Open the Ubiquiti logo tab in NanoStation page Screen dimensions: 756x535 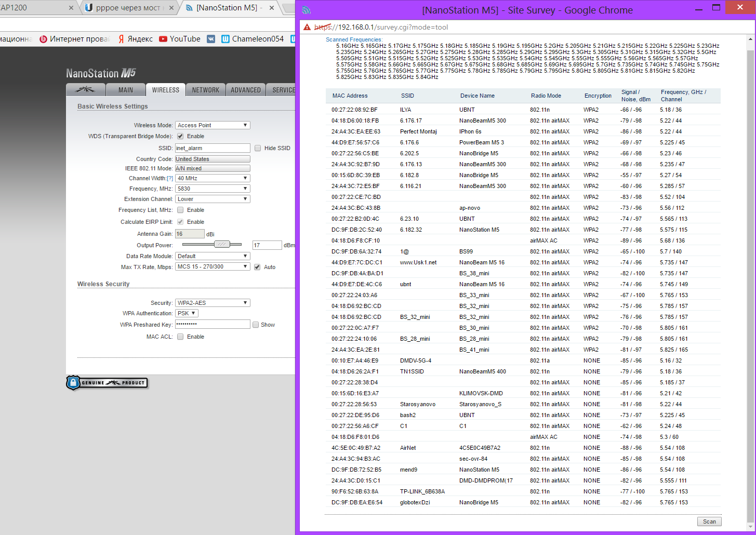[85, 90]
